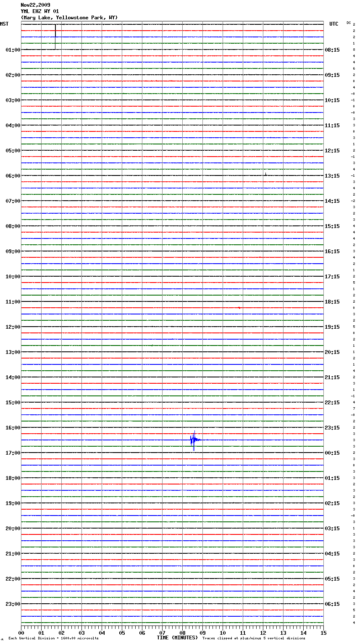Screen dimensions: 357x644
Task: Click the Mary Lake, Yellowstone Park location title
Action: (69, 18)
